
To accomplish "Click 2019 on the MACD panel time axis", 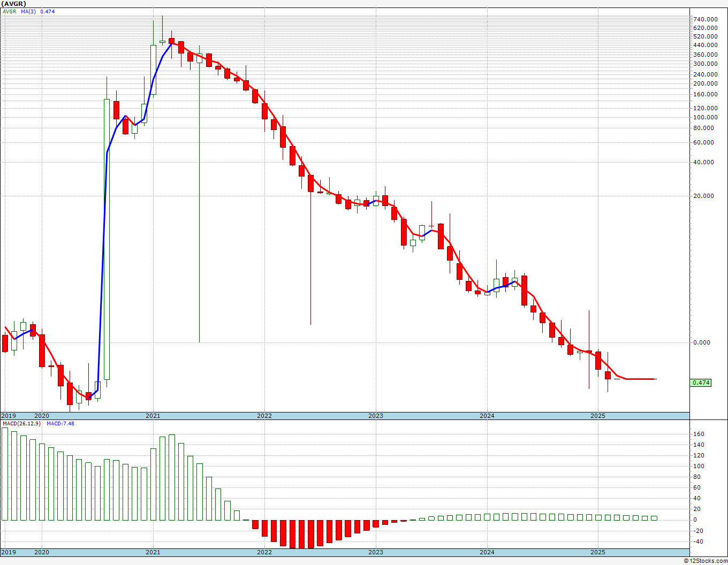I will click(8, 553).
